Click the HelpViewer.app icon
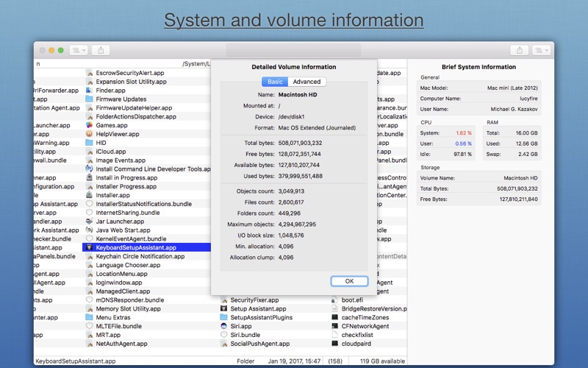588x368 pixels. [89, 134]
